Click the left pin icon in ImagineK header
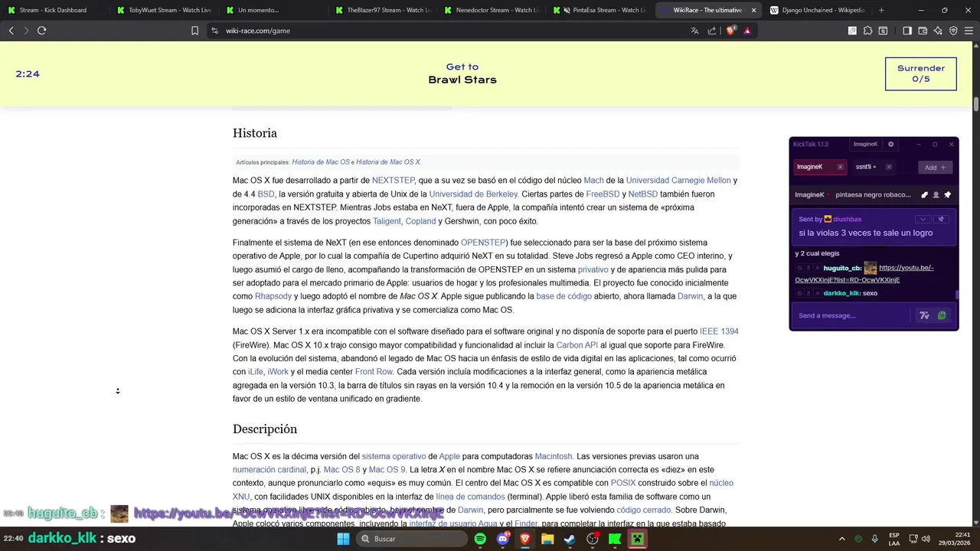The image size is (980, 551). 924,194
